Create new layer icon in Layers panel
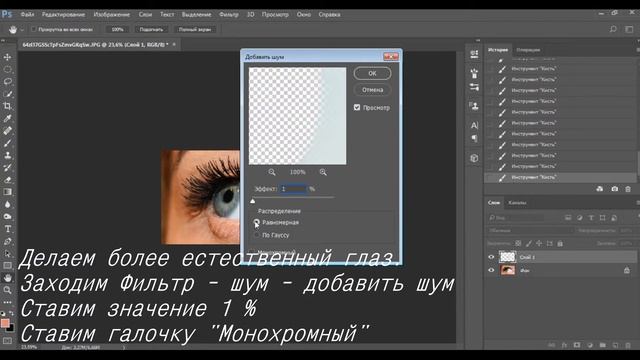 [616, 345]
